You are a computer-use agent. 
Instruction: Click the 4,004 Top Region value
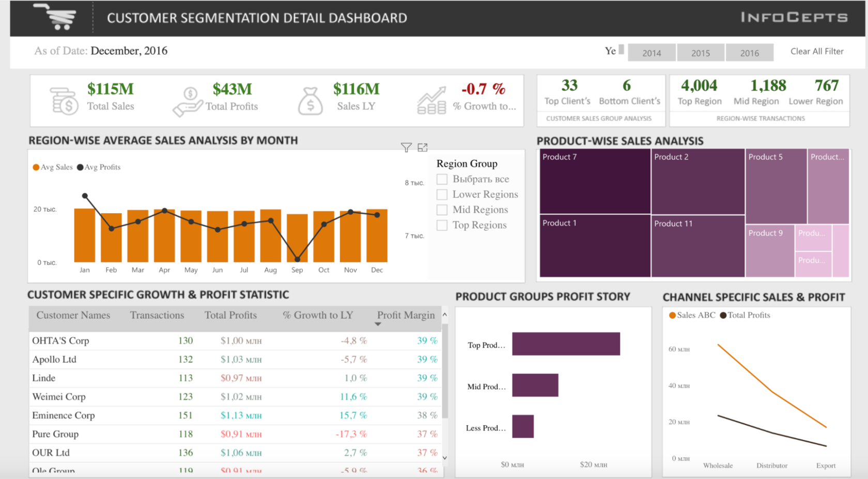[x=699, y=85]
